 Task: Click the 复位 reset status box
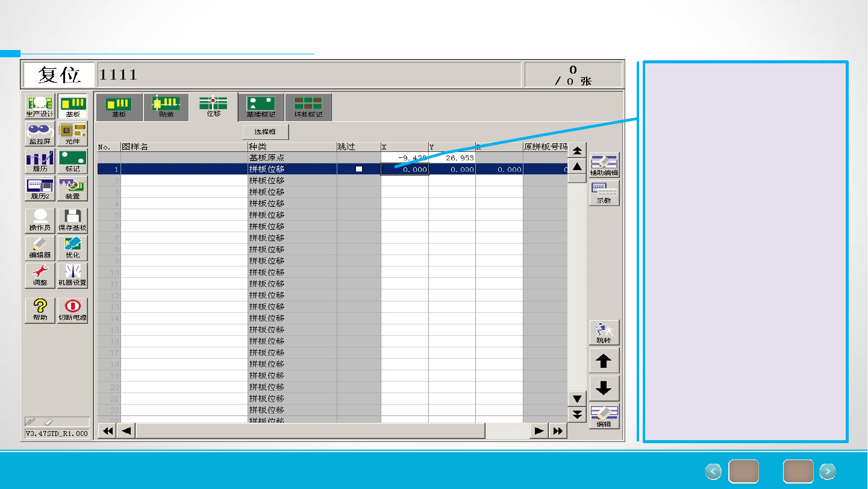[59, 75]
